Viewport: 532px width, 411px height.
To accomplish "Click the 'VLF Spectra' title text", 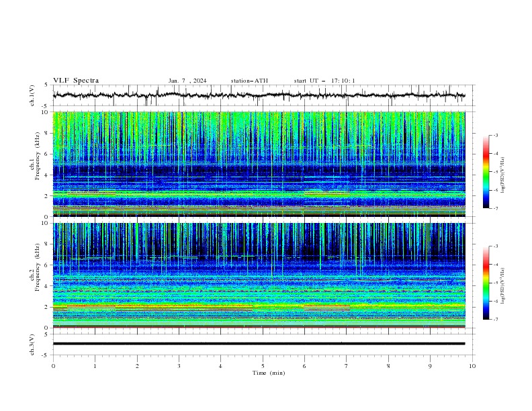I will (x=76, y=81).
